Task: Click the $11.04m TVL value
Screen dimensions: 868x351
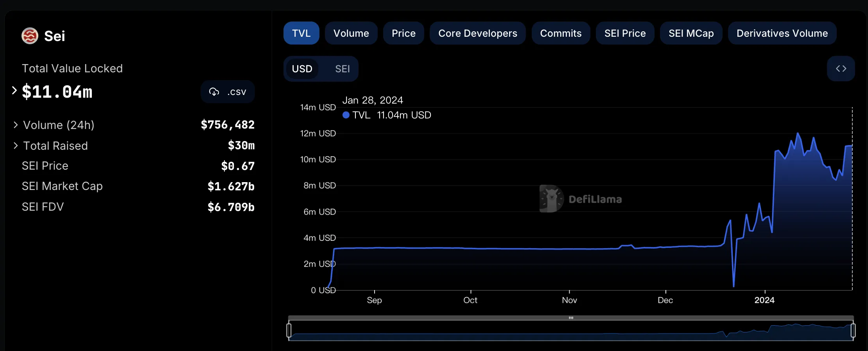Action: click(x=57, y=92)
